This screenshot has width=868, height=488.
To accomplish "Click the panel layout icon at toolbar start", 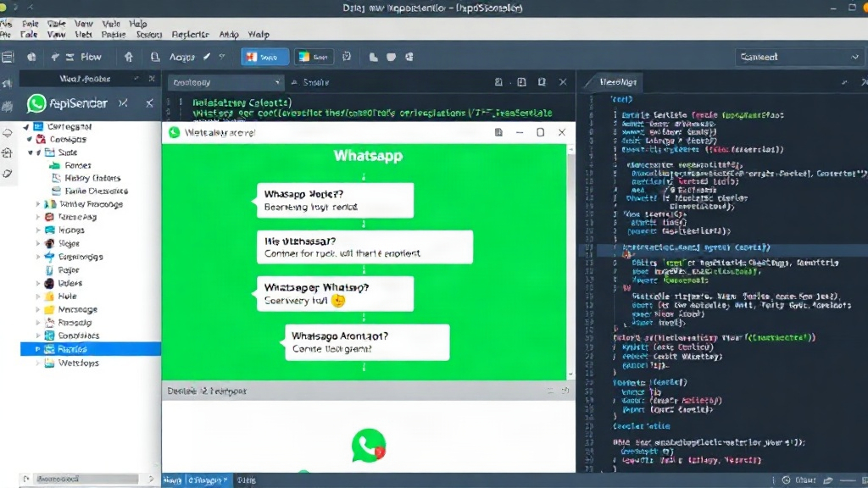I will pyautogui.click(x=8, y=57).
